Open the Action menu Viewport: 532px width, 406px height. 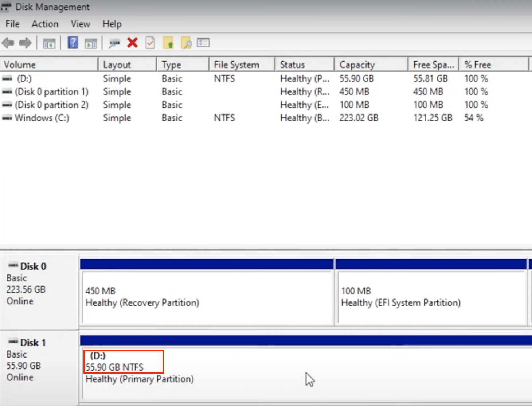(45, 24)
